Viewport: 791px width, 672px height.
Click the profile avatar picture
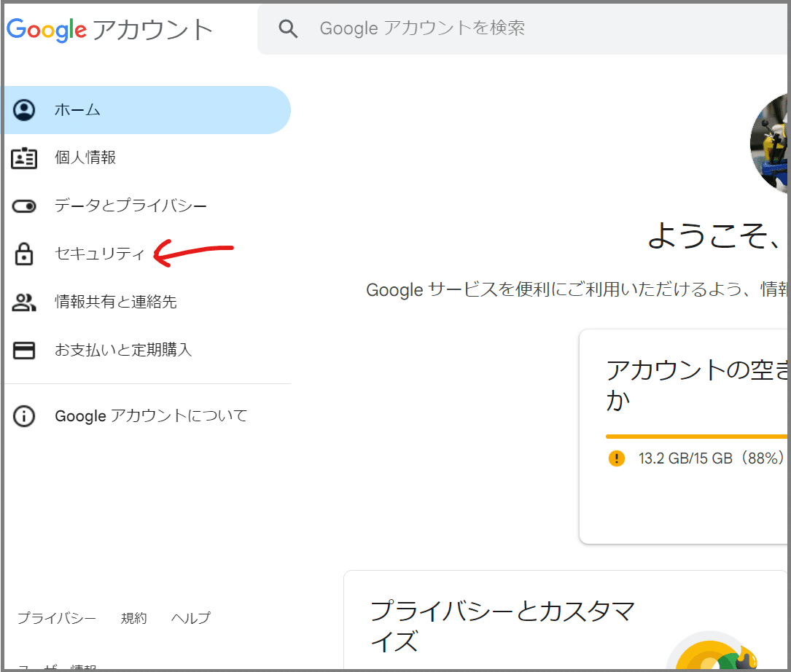click(769, 144)
